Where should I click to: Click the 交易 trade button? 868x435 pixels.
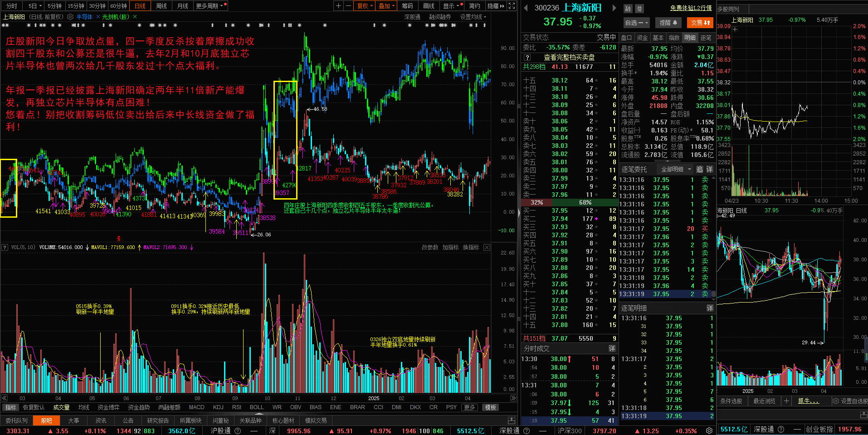(x=700, y=23)
